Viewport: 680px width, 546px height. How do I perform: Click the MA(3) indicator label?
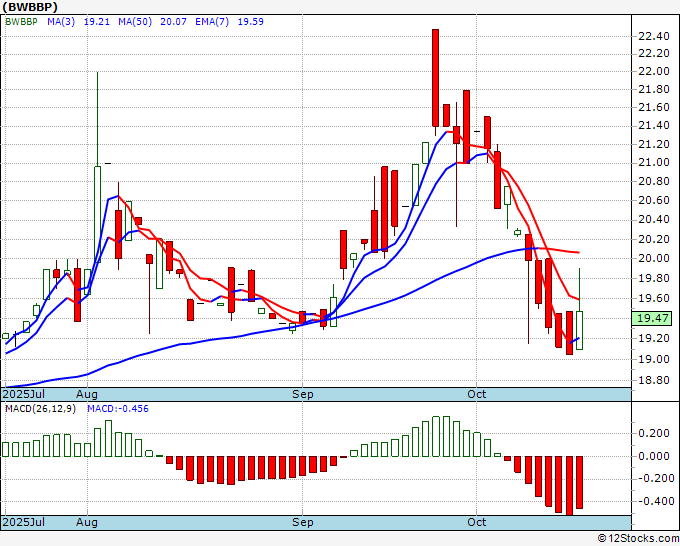coord(61,22)
